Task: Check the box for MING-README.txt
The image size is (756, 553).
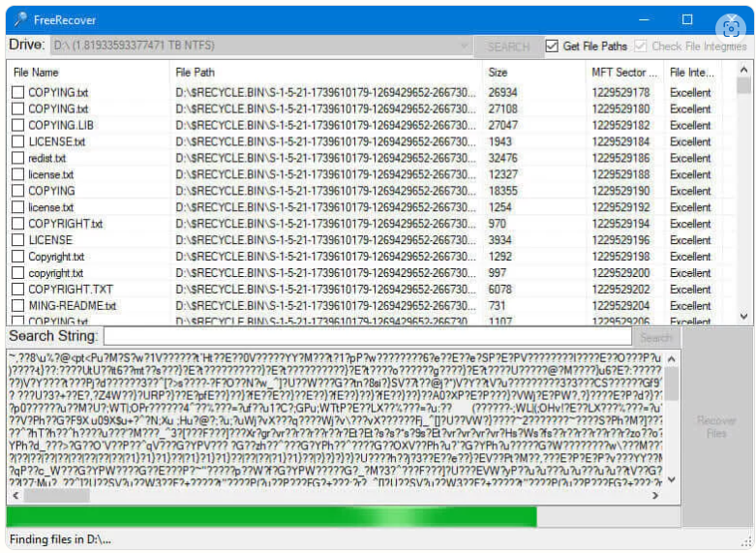Action: pos(17,305)
